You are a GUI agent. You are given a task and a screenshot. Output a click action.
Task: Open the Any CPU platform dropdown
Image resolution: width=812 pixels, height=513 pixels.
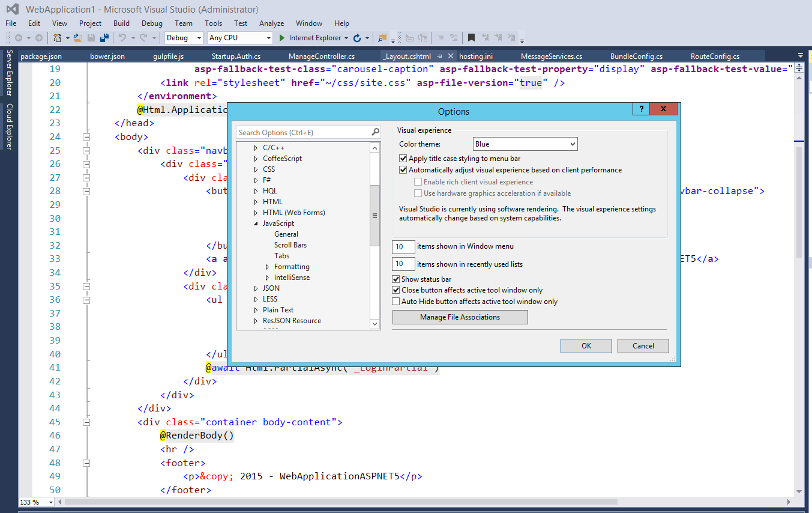pos(240,38)
